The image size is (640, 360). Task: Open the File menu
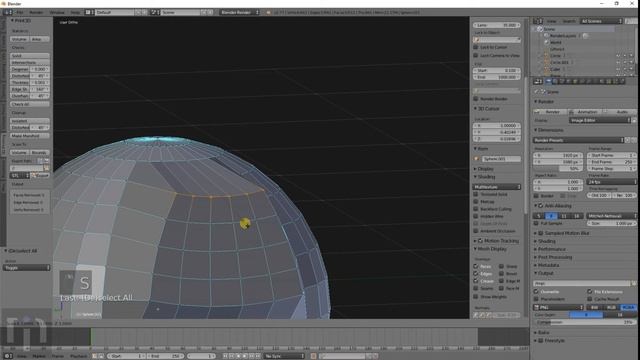point(20,12)
